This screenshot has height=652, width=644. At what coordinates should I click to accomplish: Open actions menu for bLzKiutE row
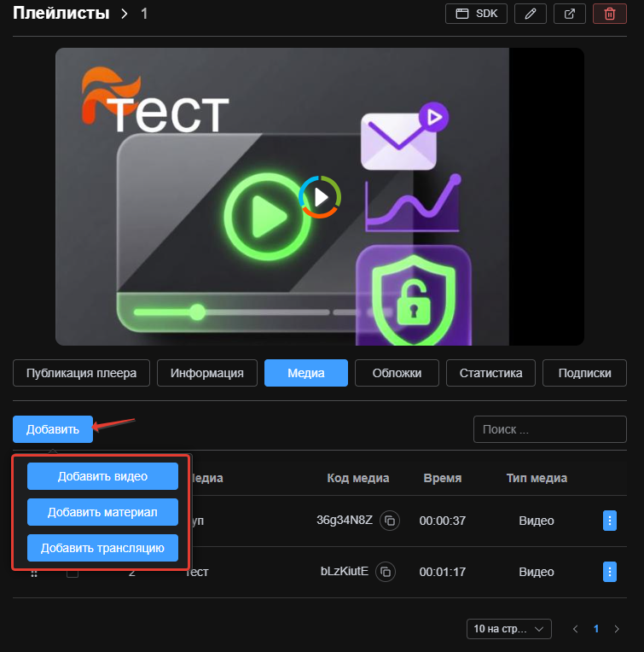[610, 572]
